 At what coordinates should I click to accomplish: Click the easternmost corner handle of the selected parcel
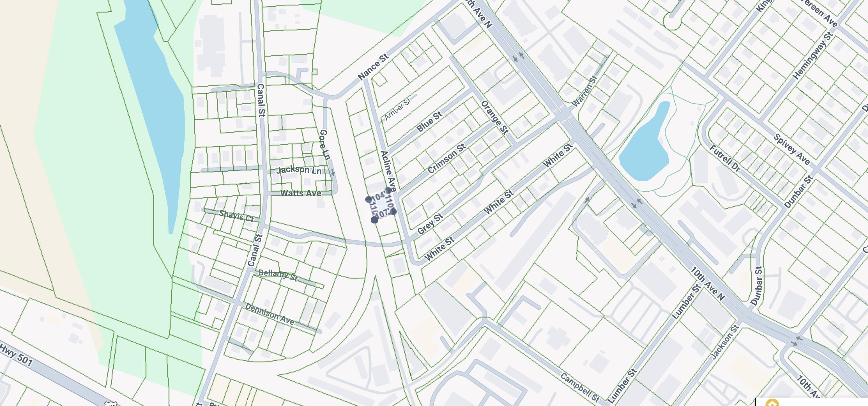tap(393, 212)
